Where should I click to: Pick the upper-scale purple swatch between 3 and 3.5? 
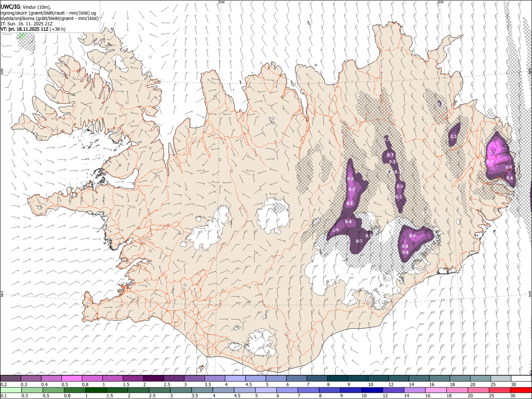click(x=194, y=379)
